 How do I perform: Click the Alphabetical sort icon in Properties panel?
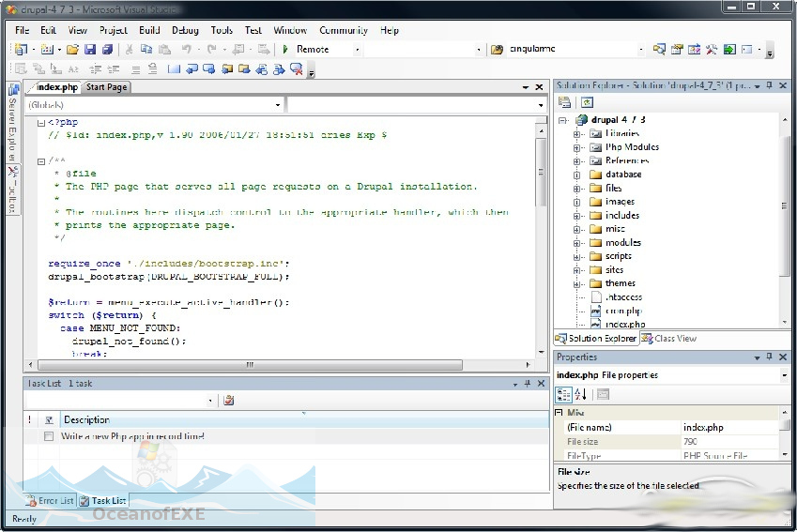[x=581, y=394]
